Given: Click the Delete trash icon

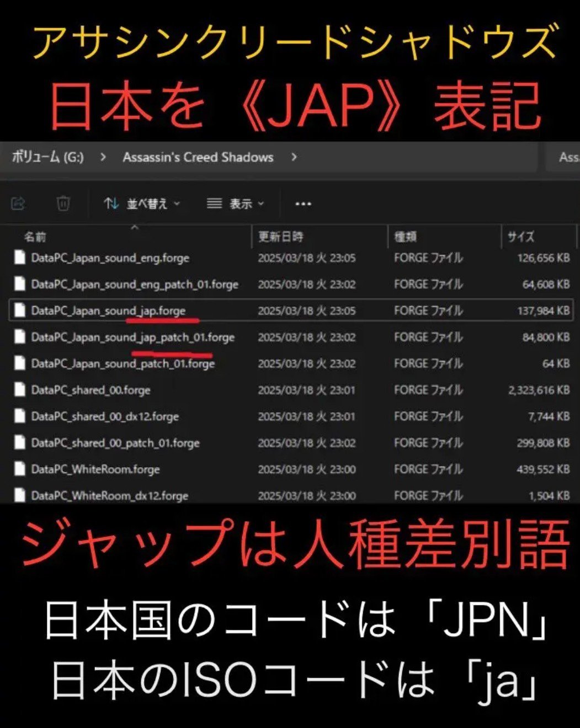Looking at the screenshot, I should (x=63, y=204).
